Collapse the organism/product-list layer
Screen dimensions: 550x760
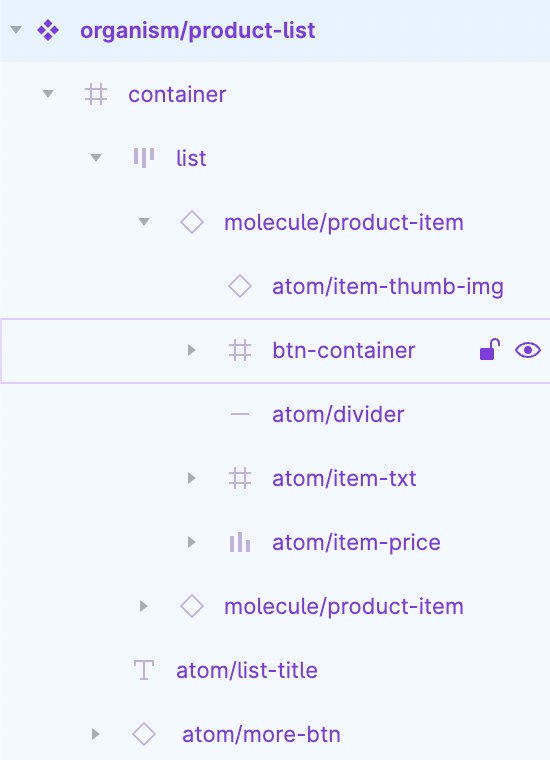16,30
